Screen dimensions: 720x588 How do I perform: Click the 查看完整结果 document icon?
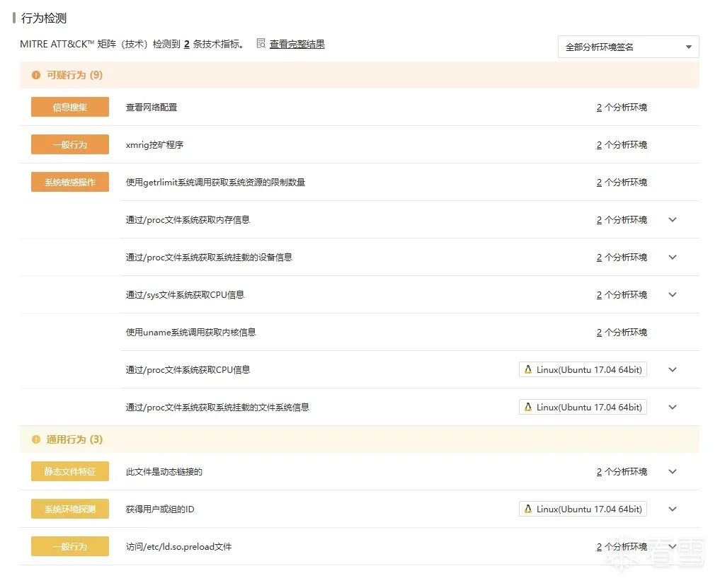(261, 44)
